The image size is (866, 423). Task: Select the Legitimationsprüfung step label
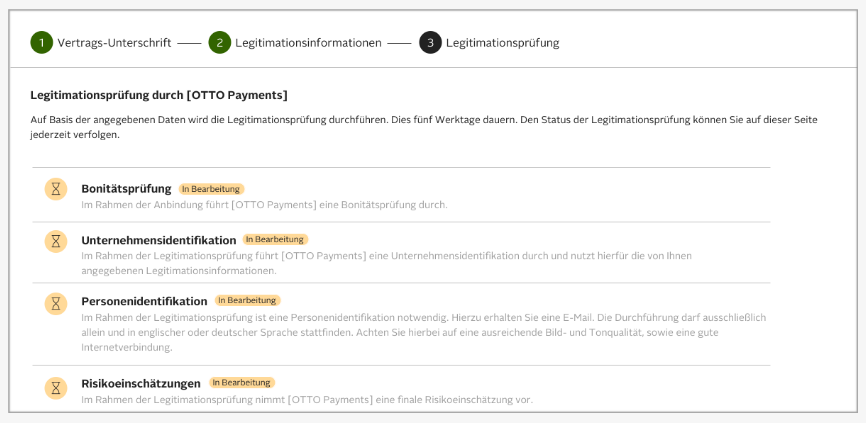[x=502, y=43]
